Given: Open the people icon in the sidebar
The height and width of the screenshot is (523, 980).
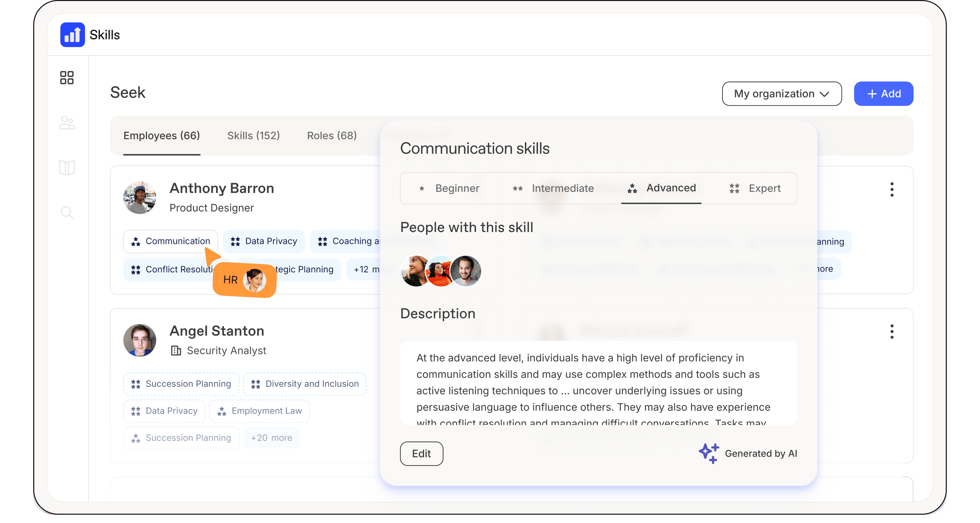Looking at the screenshot, I should 67,123.
